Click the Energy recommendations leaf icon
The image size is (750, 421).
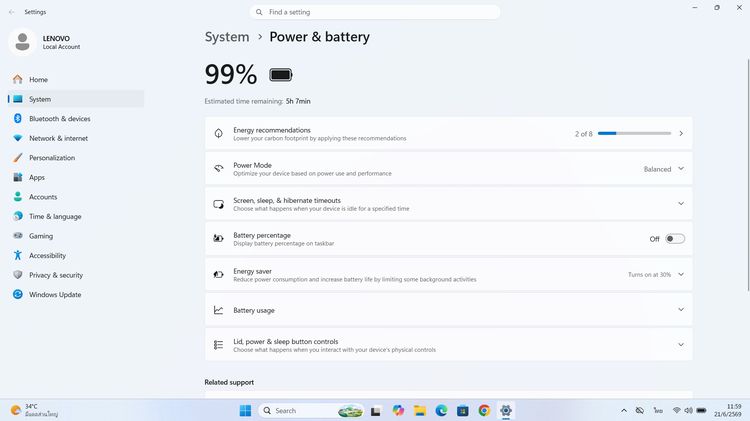[219, 133]
